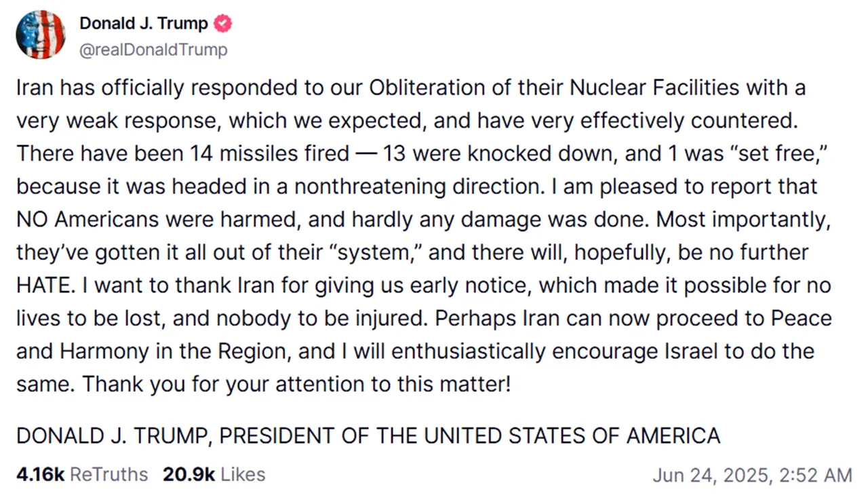This screenshot has width=868, height=498.
Task: Click the red verified checkmark badge
Action: 223,24
